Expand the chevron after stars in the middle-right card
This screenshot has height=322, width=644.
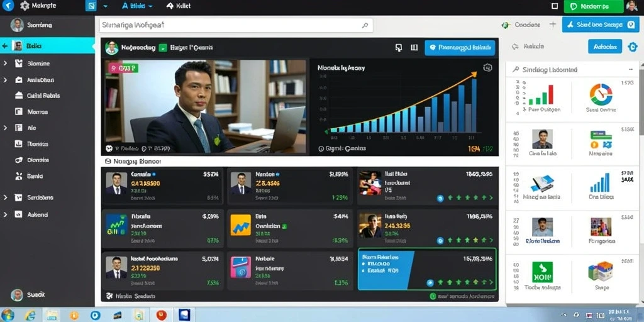[x=491, y=240]
